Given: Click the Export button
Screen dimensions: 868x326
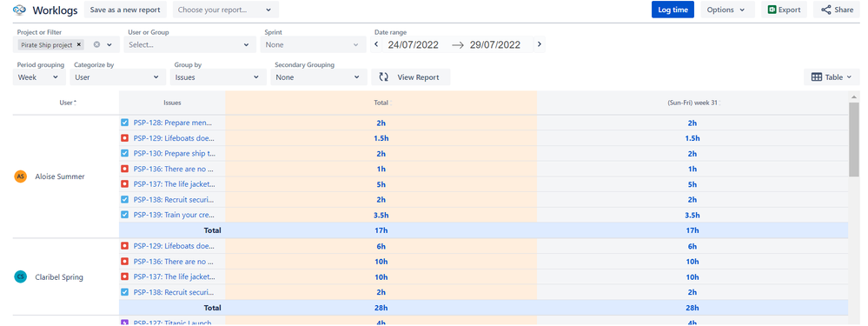Looking at the screenshot, I should coord(784,10).
